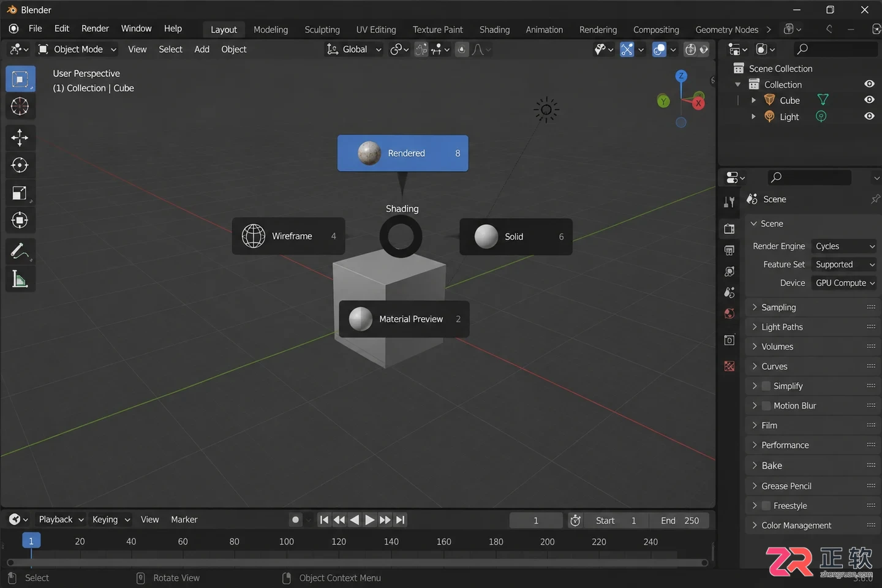882x588 pixels.
Task: Hide the Cube object in outliner
Action: [x=869, y=100]
